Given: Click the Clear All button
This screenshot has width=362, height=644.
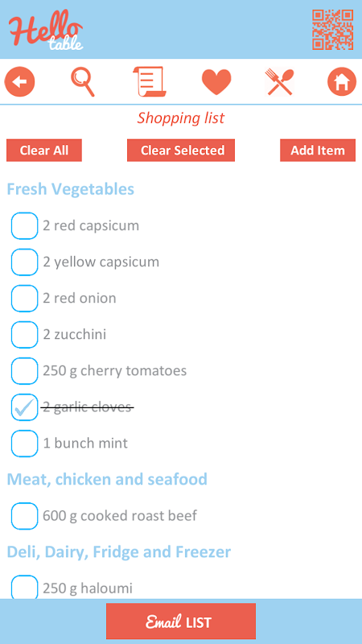Looking at the screenshot, I should coord(44,151).
